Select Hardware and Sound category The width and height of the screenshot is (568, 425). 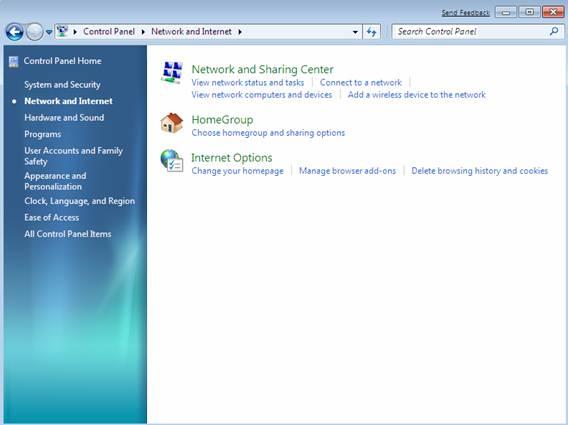pyautogui.click(x=64, y=117)
